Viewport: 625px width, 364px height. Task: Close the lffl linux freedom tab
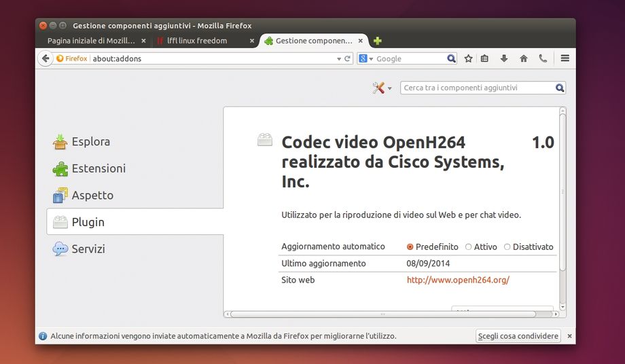tap(251, 41)
